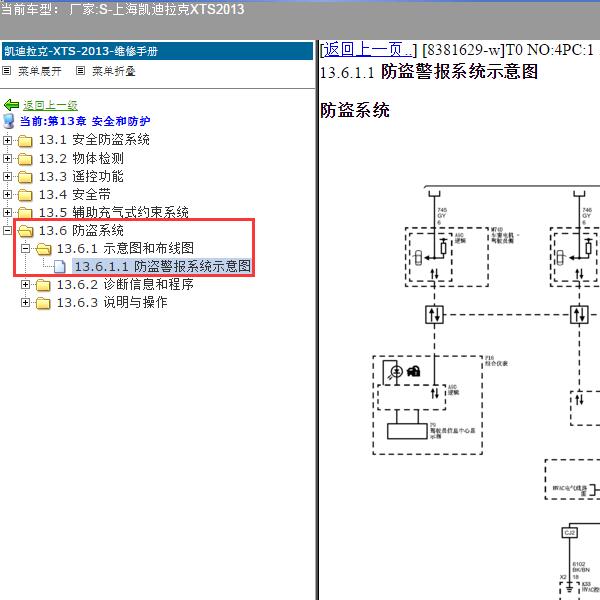The width and height of the screenshot is (600, 600).
Task: Expand the 13.3 遥控功能 node
Action: (7, 176)
